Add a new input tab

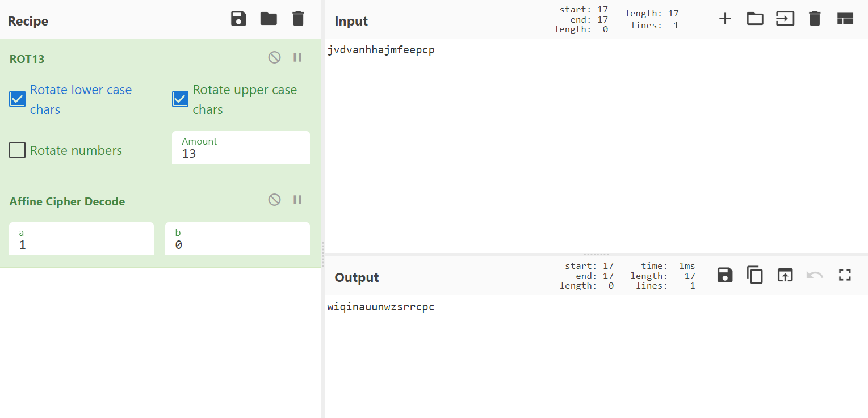coord(725,19)
